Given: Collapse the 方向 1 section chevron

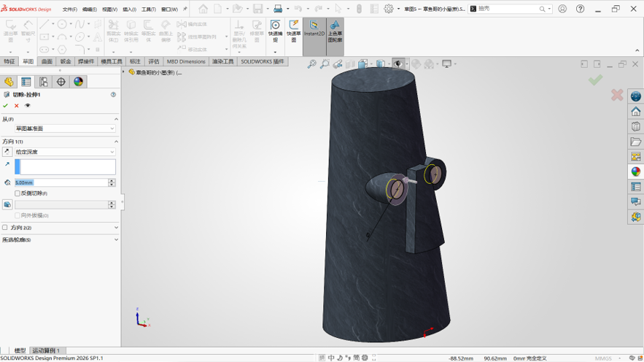Looking at the screenshot, I should pyautogui.click(x=116, y=142).
